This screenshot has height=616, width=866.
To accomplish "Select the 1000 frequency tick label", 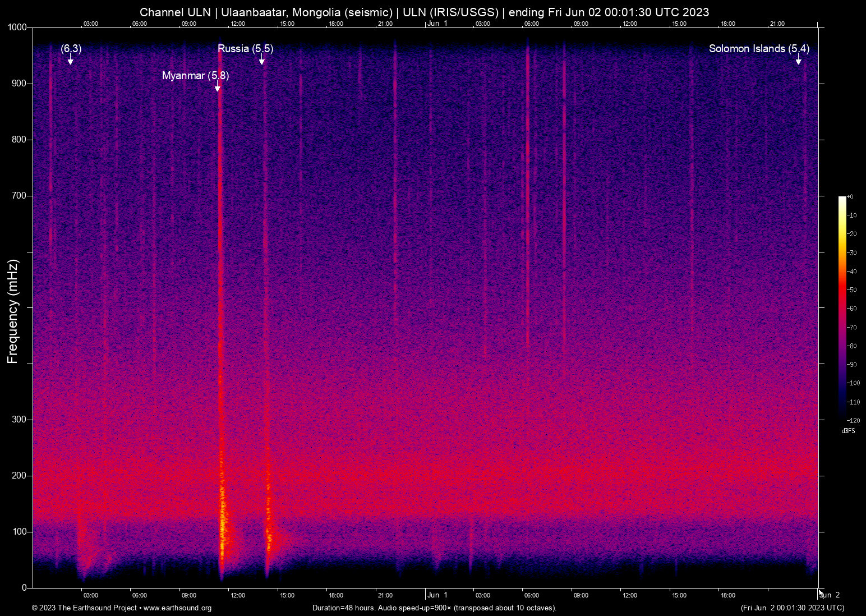I will (x=17, y=27).
